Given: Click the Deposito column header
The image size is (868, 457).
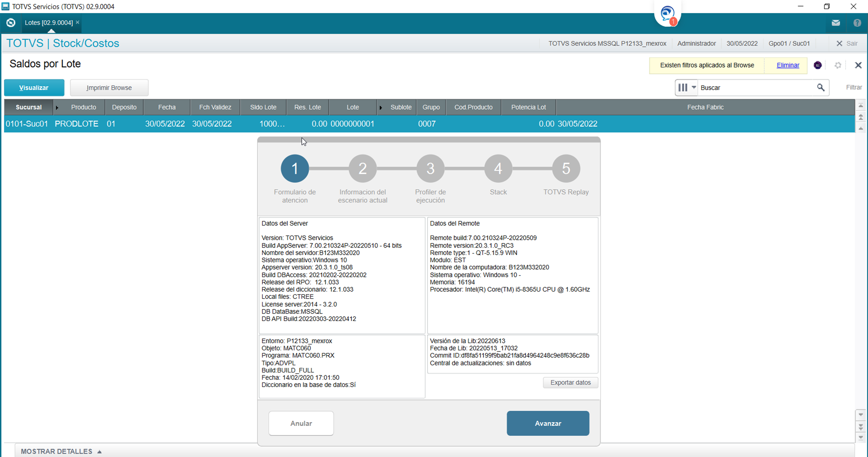Looking at the screenshot, I should pos(124,107).
